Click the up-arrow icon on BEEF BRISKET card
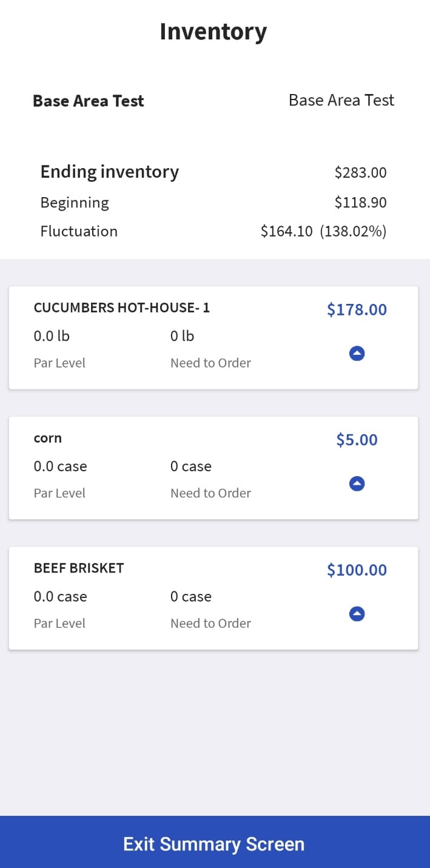 [357, 614]
